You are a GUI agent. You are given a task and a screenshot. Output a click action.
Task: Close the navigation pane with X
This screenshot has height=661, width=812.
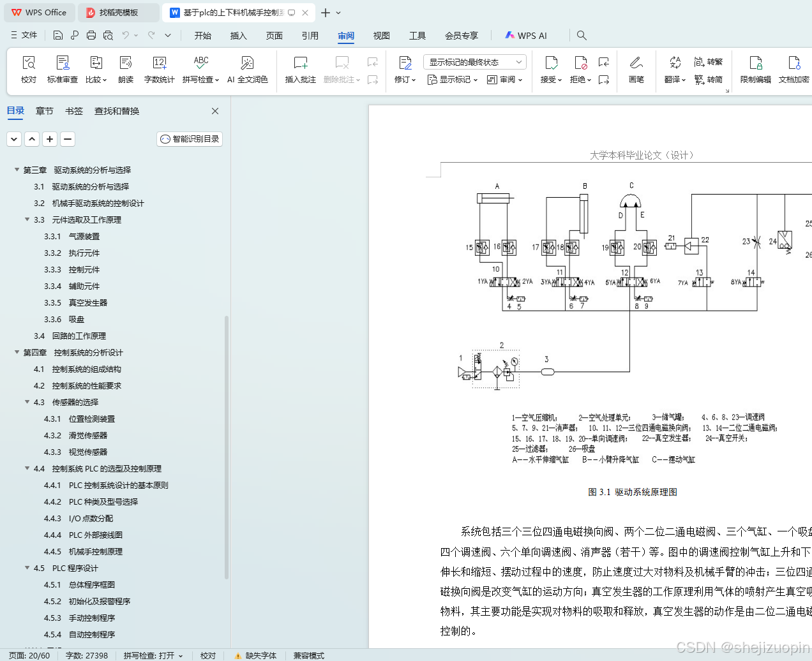click(x=215, y=111)
